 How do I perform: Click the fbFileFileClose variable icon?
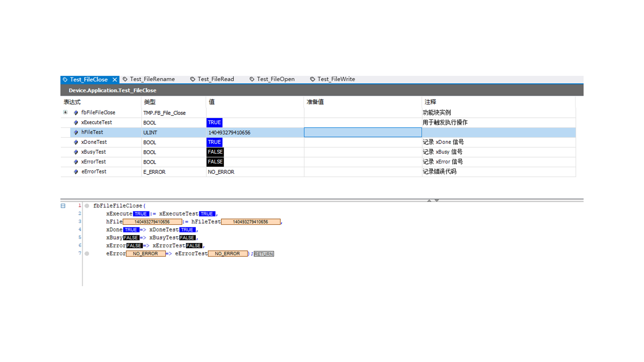[x=76, y=113]
